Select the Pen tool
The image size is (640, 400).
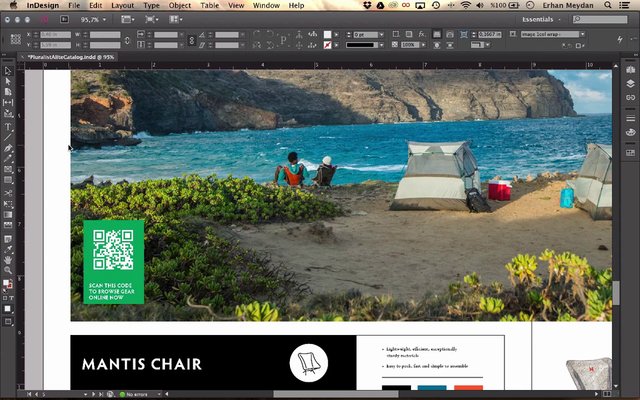(x=8, y=148)
